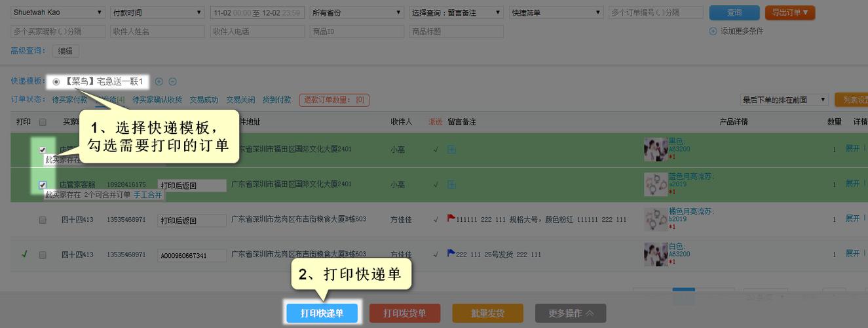
Task: Add a new express template with plus icon
Action: coord(159,81)
